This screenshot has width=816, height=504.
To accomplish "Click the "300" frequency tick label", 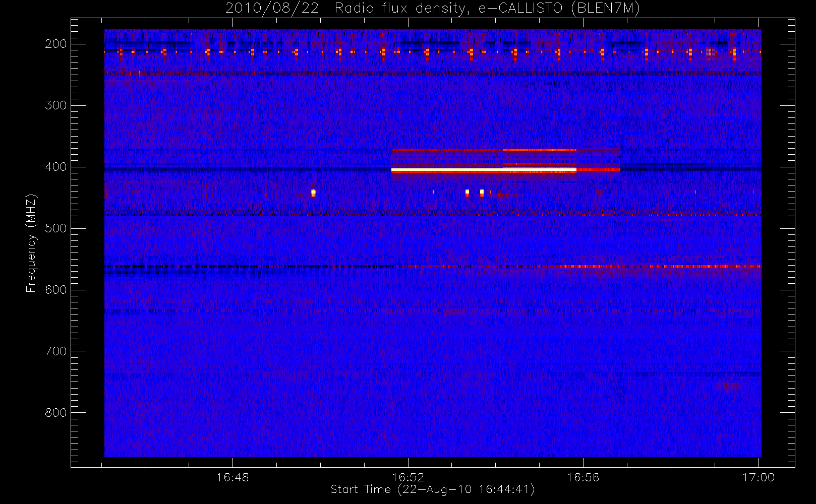I will click(x=55, y=105).
